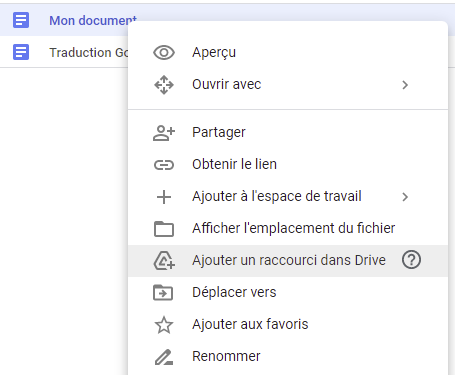Click the Traduction document's Docs icon

click(x=21, y=52)
